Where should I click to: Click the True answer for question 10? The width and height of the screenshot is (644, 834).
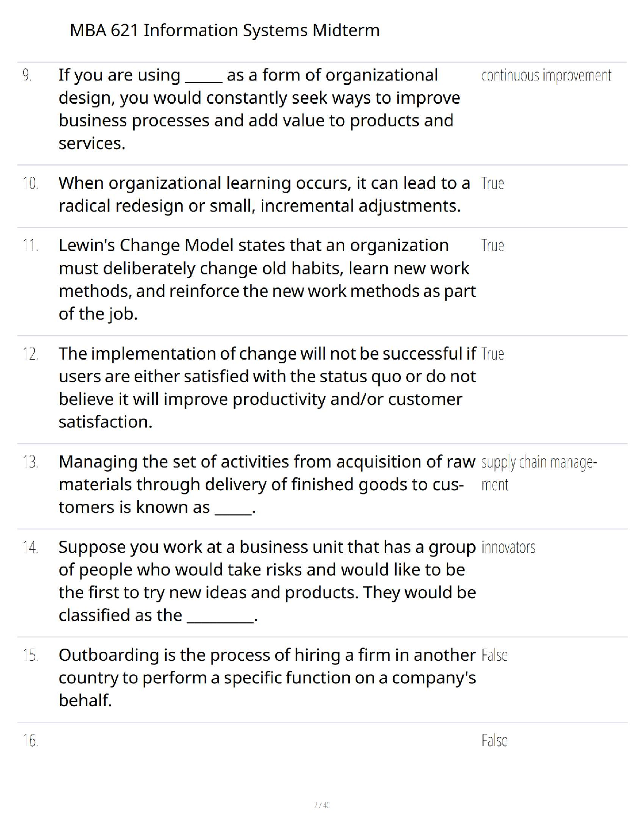(492, 183)
